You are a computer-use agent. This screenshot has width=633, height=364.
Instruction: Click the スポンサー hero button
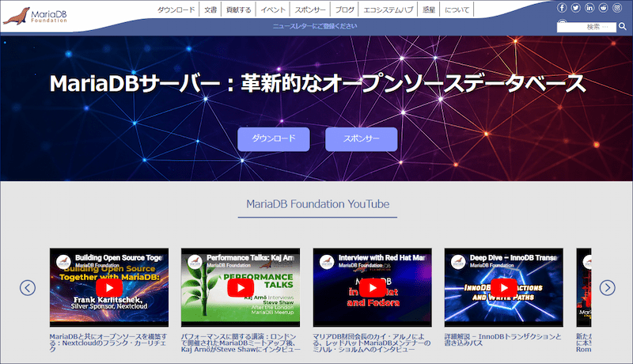click(362, 139)
